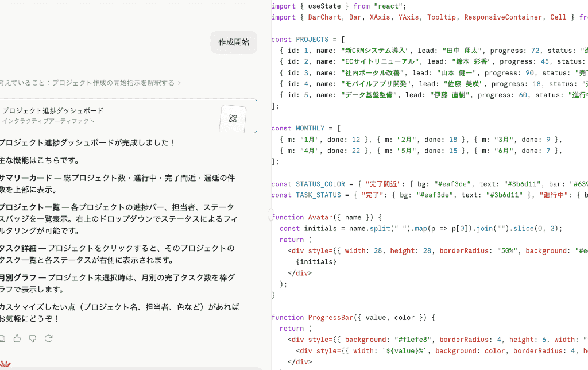Click the "進行中" key in TASK_STATUS line

[x=554, y=195]
